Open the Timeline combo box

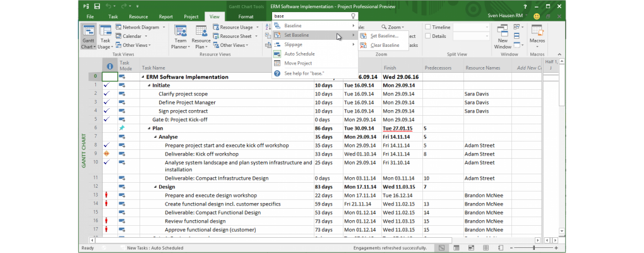[x=472, y=27]
